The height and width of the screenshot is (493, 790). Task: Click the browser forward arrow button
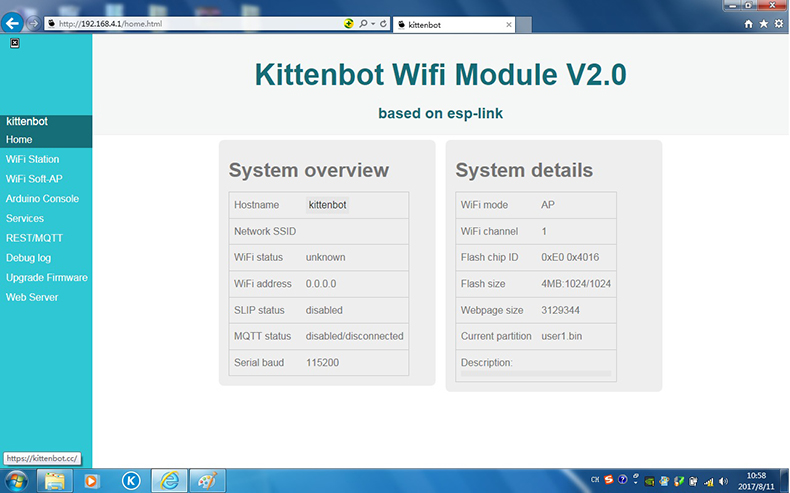pos(35,23)
